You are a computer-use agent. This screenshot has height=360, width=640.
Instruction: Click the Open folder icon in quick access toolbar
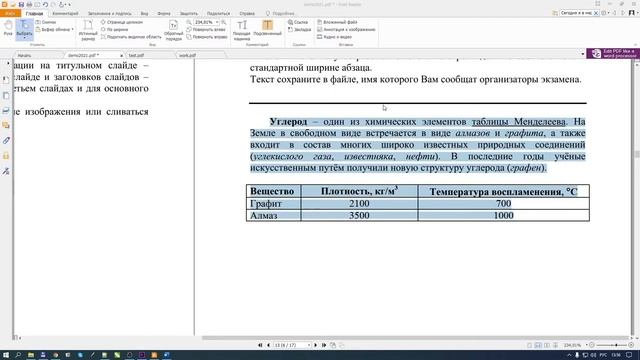point(13,4)
